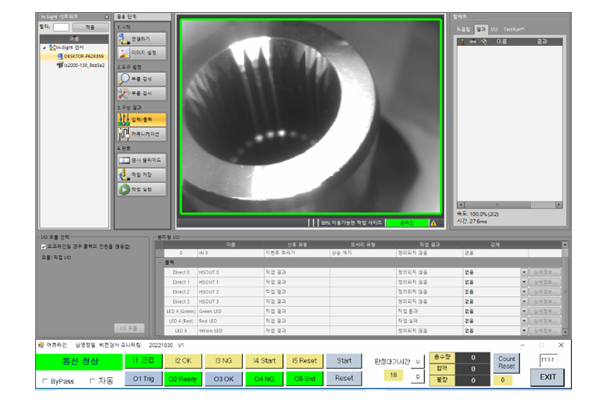
Task: Open the dropdown on the Direct 0 HSOUT 0 row
Action: (524, 272)
